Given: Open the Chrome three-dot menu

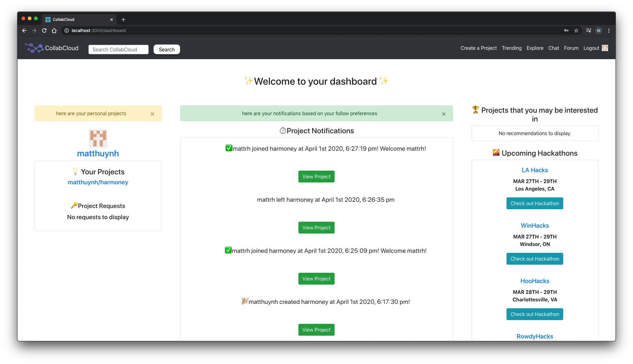Looking at the screenshot, I should 609,31.
